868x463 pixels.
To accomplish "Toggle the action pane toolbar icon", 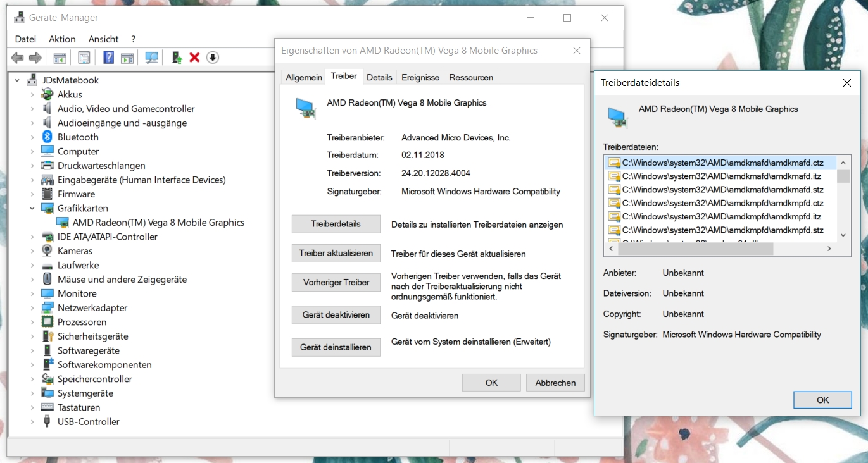I will pyautogui.click(x=127, y=58).
